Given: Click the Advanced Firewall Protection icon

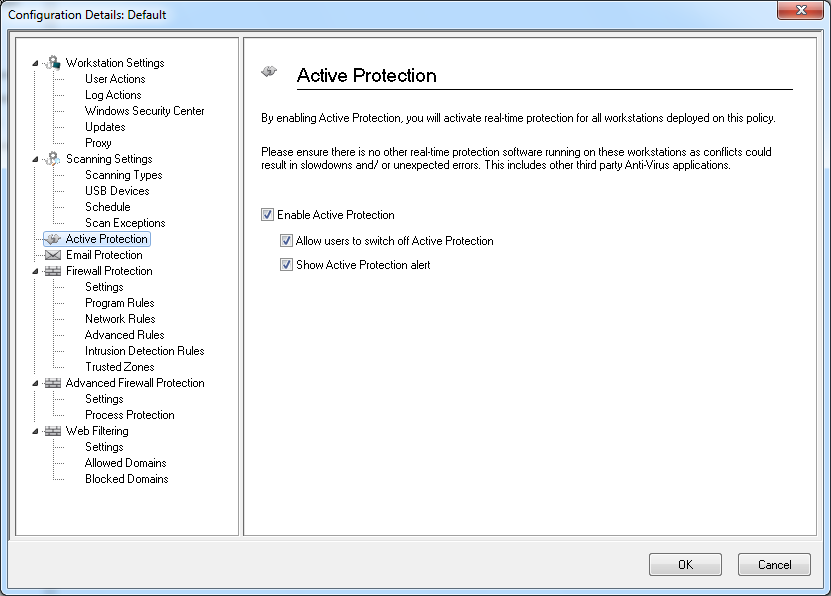Looking at the screenshot, I should coord(53,383).
